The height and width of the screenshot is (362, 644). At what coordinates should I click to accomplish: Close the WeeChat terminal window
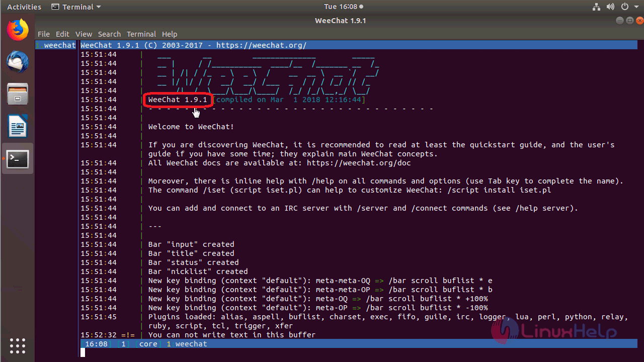639,21
